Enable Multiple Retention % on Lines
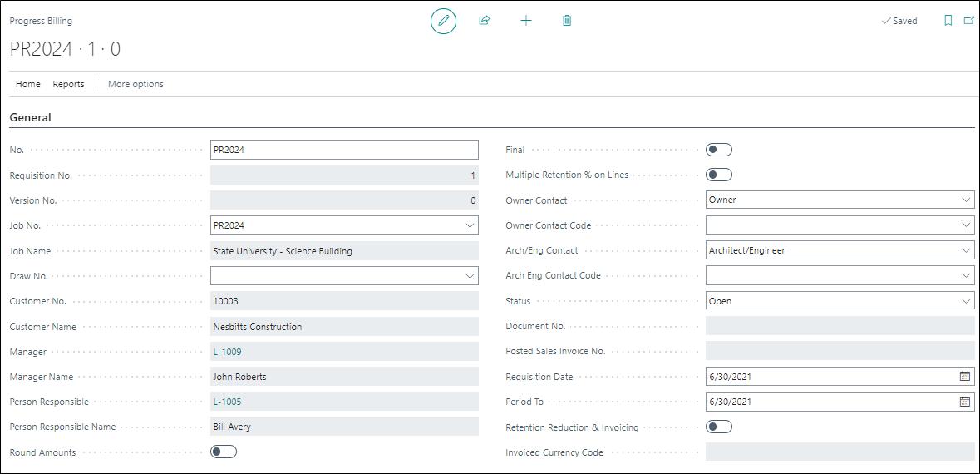 point(718,175)
